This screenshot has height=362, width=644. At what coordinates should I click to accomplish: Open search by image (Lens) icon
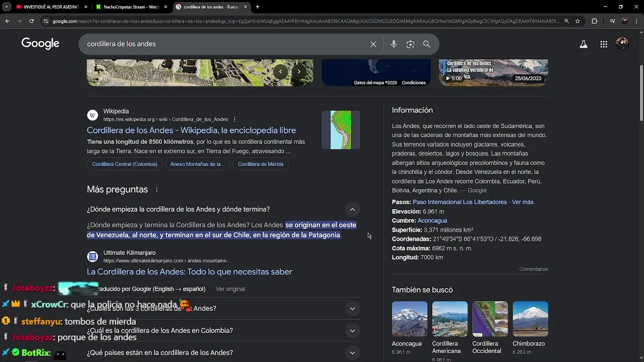(411, 44)
